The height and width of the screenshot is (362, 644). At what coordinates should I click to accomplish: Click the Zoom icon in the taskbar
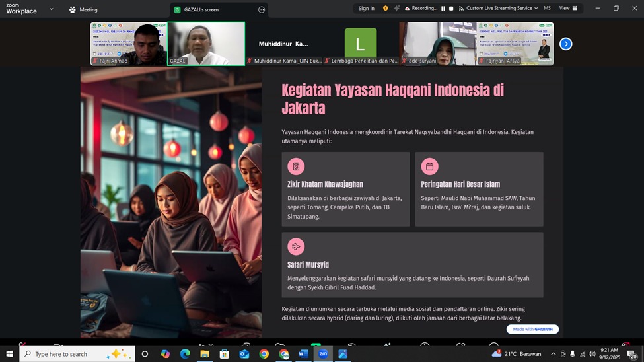click(323, 354)
